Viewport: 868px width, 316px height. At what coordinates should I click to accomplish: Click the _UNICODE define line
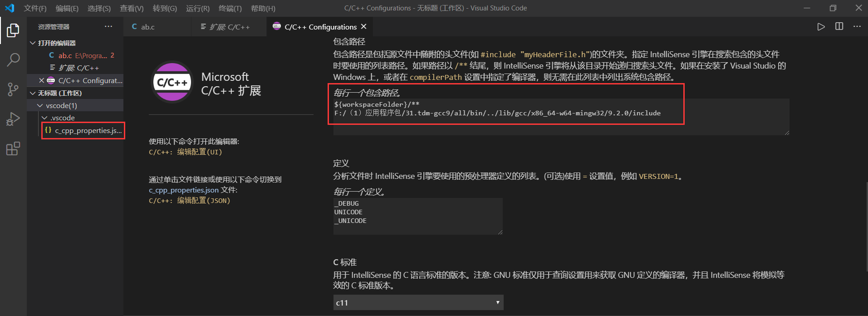(350, 221)
